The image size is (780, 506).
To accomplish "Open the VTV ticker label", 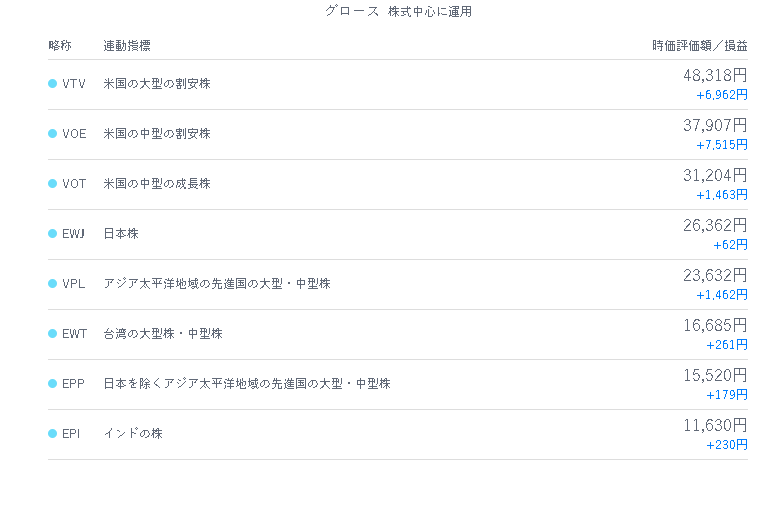I will 74,84.
